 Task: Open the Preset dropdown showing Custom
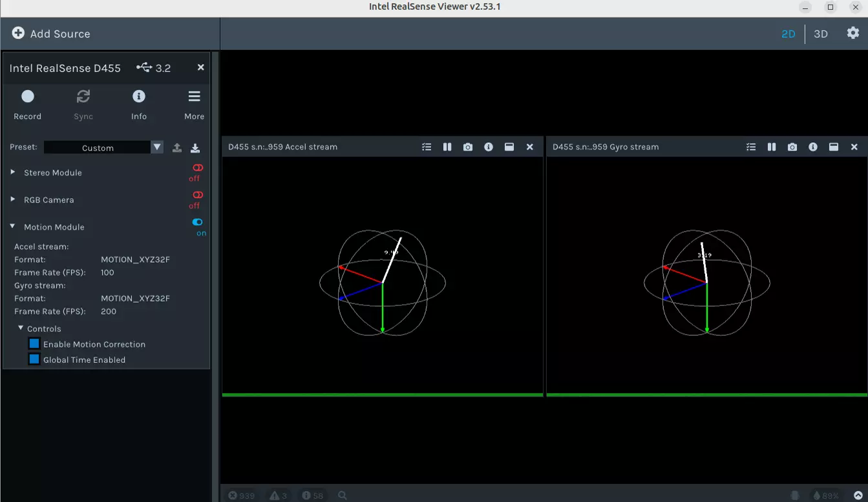point(103,147)
